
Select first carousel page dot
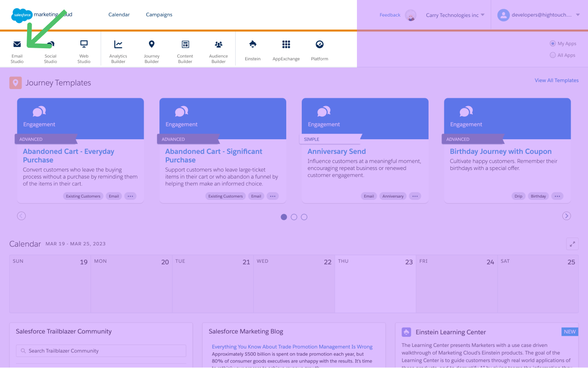284,217
